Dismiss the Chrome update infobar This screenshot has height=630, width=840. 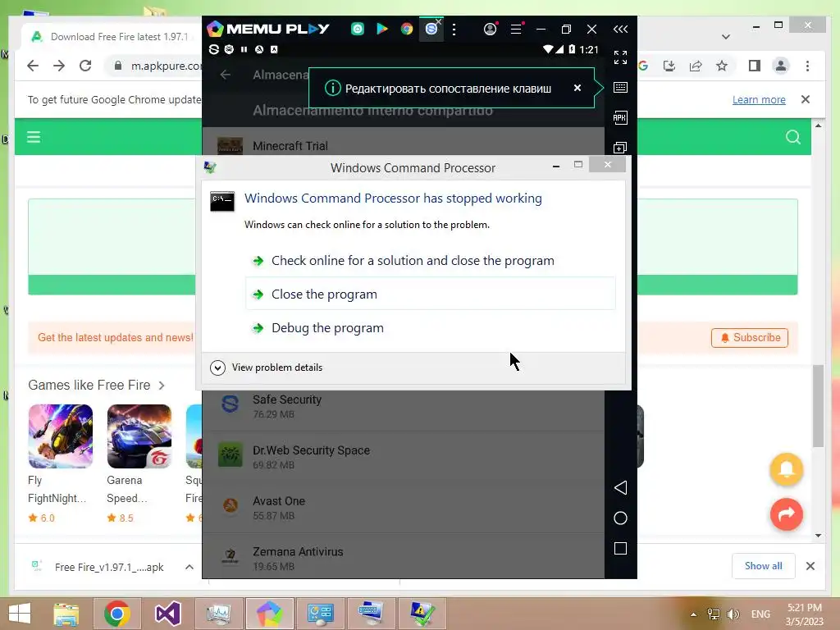pyautogui.click(x=806, y=99)
